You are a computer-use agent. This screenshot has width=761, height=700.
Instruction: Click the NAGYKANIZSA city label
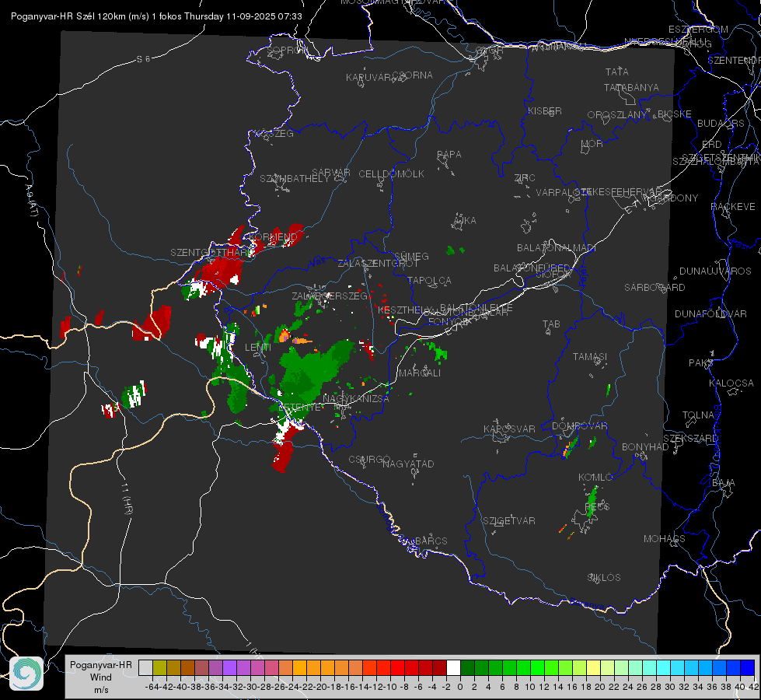[x=356, y=399]
